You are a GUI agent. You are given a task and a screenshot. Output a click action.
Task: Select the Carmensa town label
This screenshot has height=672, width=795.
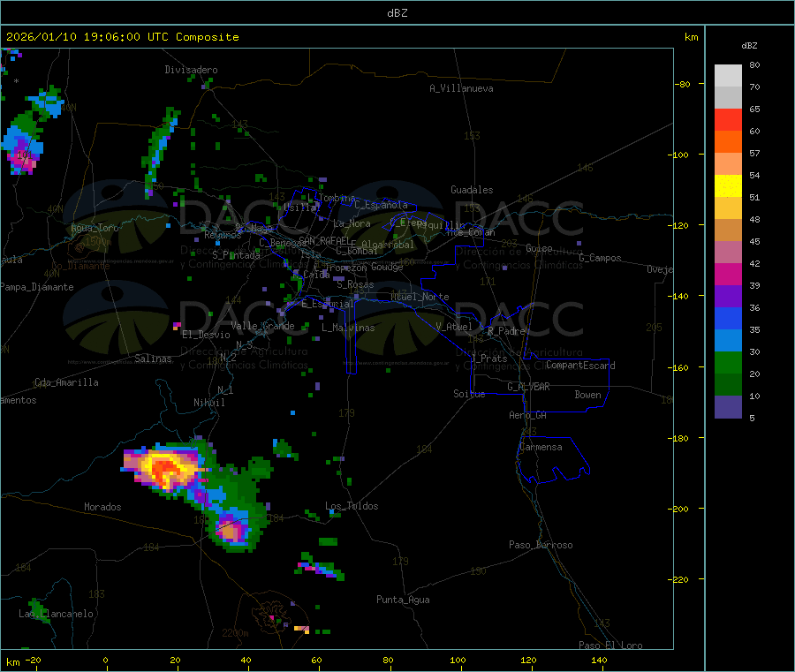point(541,447)
